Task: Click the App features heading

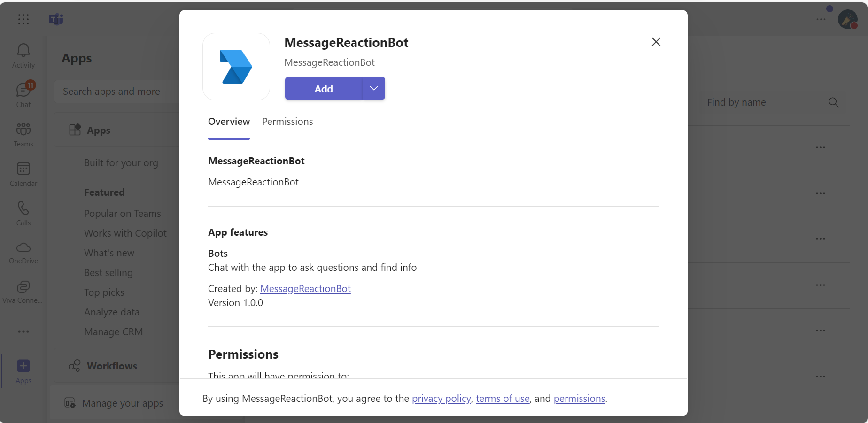Action: [238, 232]
